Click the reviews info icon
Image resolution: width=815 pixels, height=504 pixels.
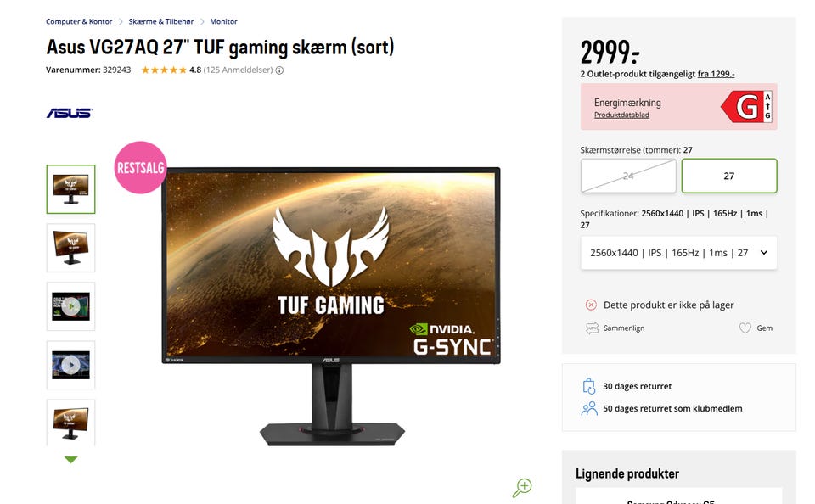pyautogui.click(x=279, y=70)
